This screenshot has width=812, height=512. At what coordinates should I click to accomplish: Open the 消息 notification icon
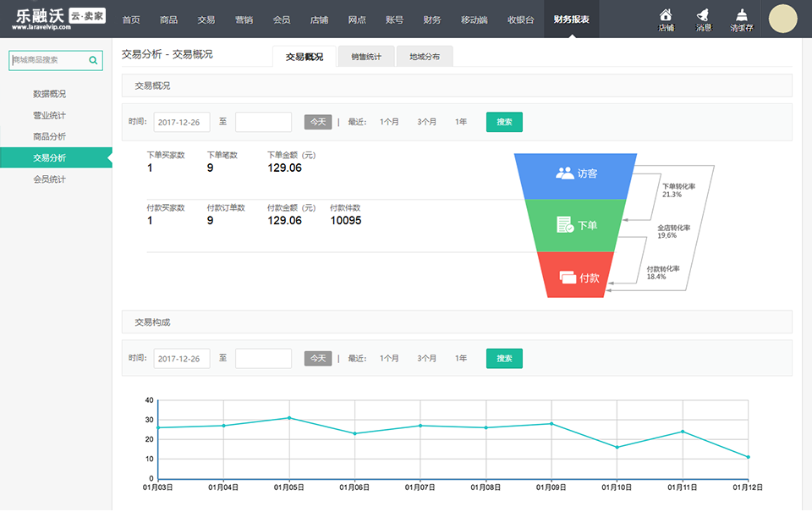click(703, 19)
